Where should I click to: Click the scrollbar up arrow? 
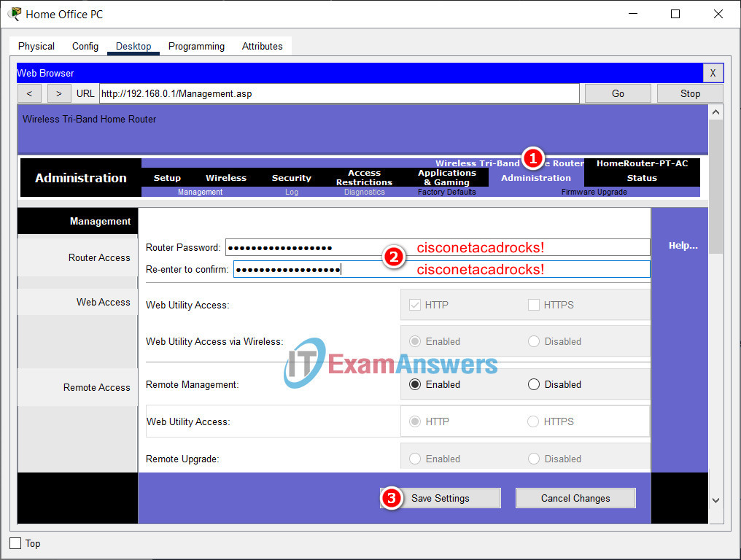[715, 112]
